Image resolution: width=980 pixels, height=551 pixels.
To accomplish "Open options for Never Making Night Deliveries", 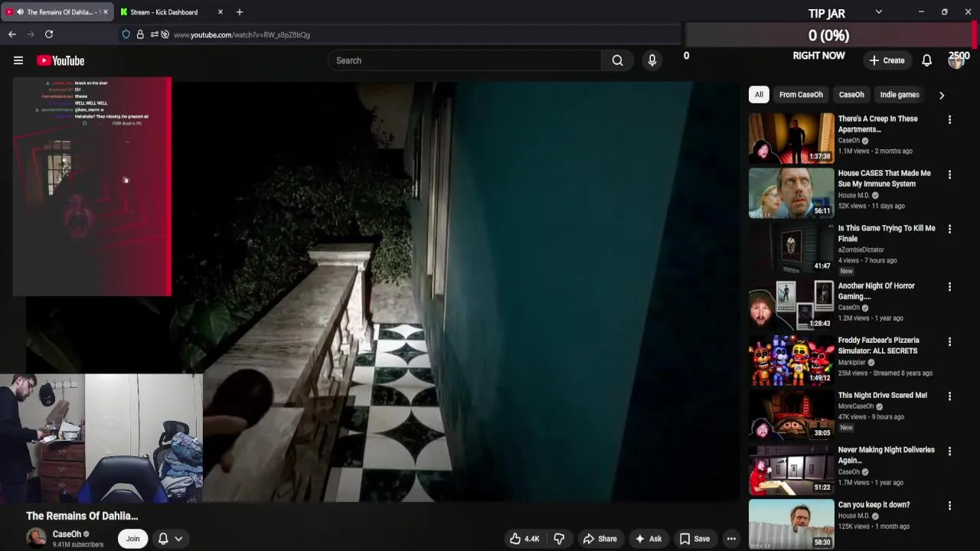I will tap(949, 451).
